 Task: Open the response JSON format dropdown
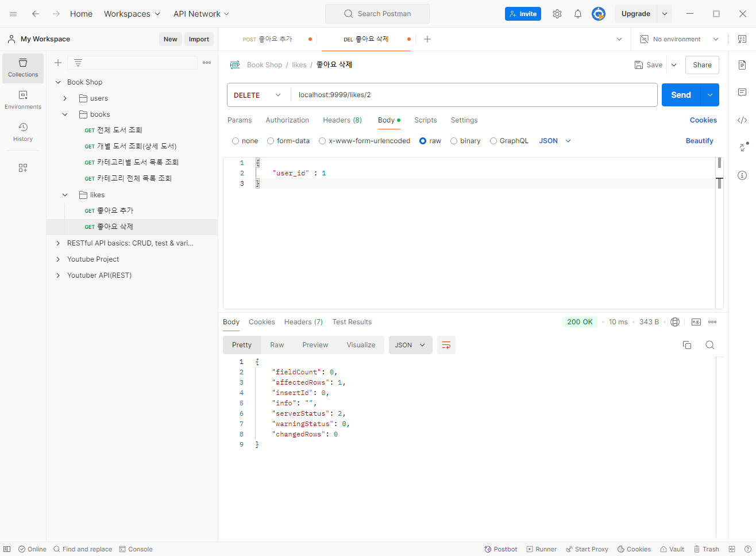(411, 345)
